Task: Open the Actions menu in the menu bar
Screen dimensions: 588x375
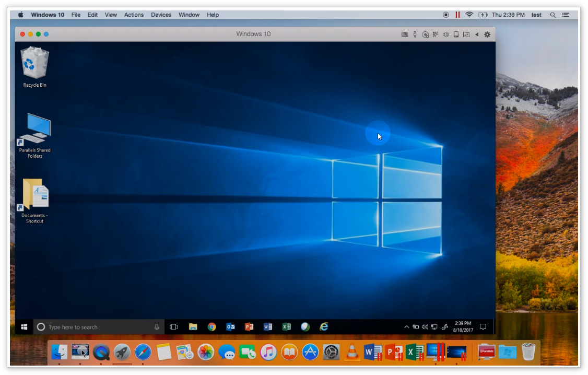Action: tap(134, 15)
